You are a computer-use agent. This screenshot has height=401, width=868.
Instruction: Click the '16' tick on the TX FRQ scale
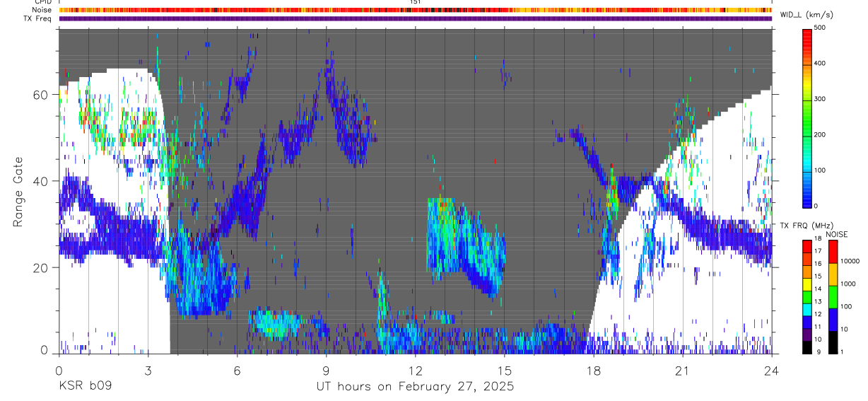click(x=818, y=264)
